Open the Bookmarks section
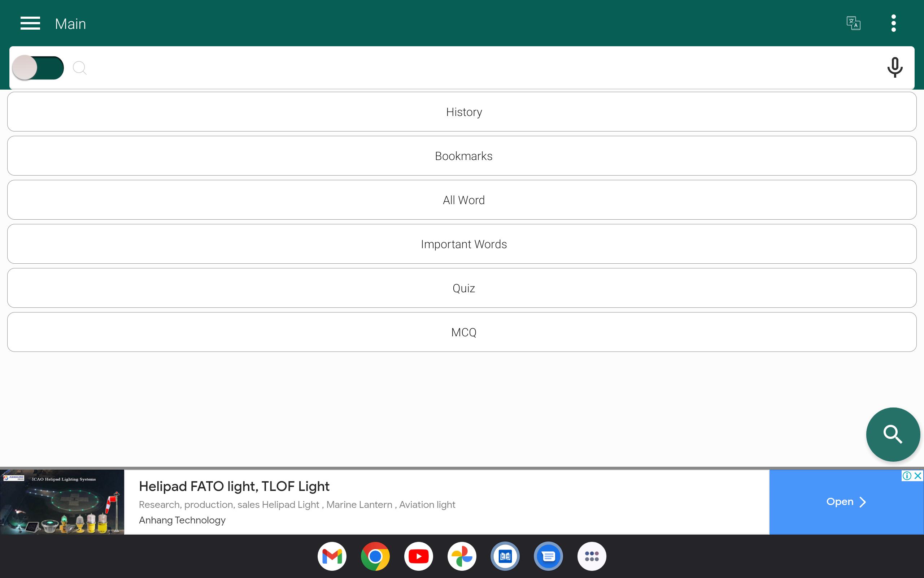Viewport: 924px width, 578px height. [x=462, y=156]
